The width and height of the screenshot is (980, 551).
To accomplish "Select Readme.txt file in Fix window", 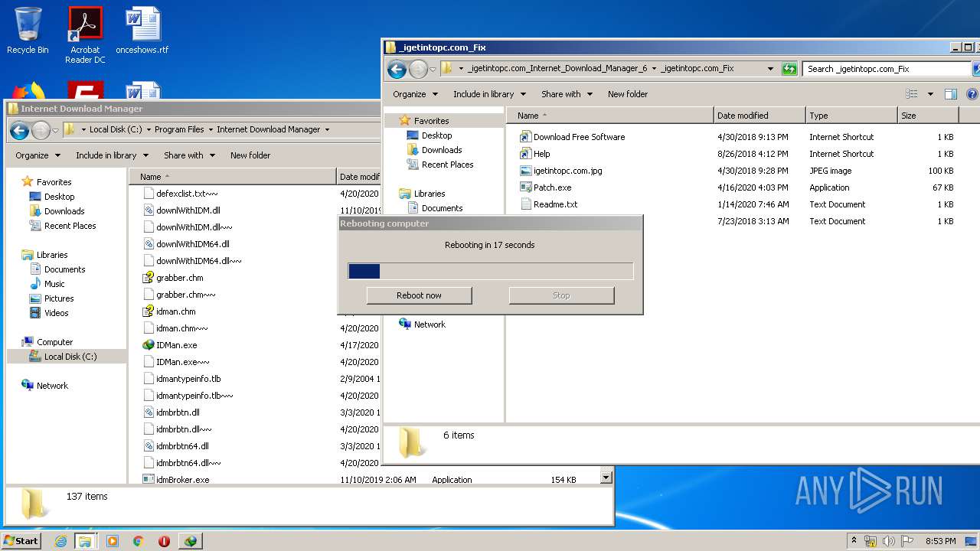I will coord(555,204).
